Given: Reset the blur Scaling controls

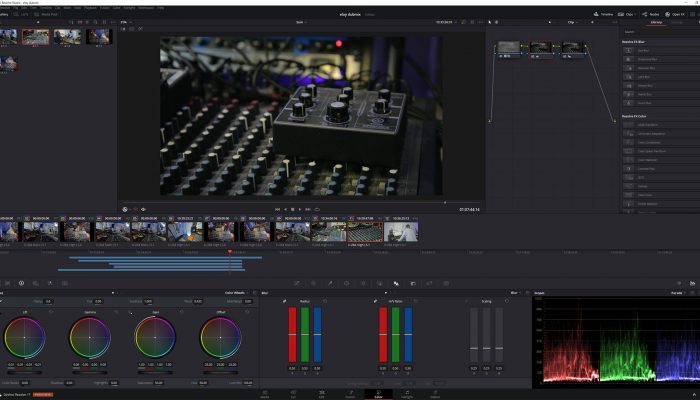Looking at the screenshot, I should (507, 301).
